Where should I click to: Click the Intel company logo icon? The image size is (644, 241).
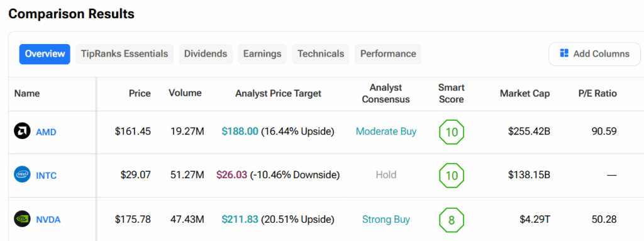22,175
